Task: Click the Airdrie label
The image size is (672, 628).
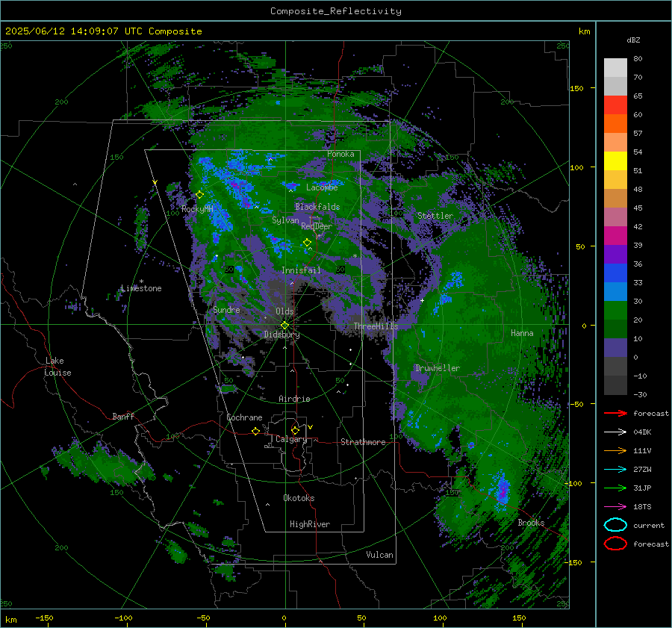Action: [x=294, y=399]
